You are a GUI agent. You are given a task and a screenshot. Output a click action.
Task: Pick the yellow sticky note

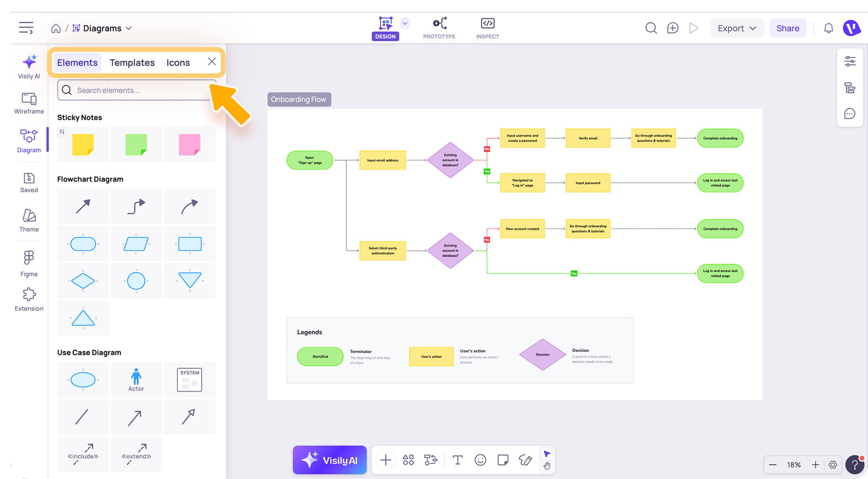[83, 145]
